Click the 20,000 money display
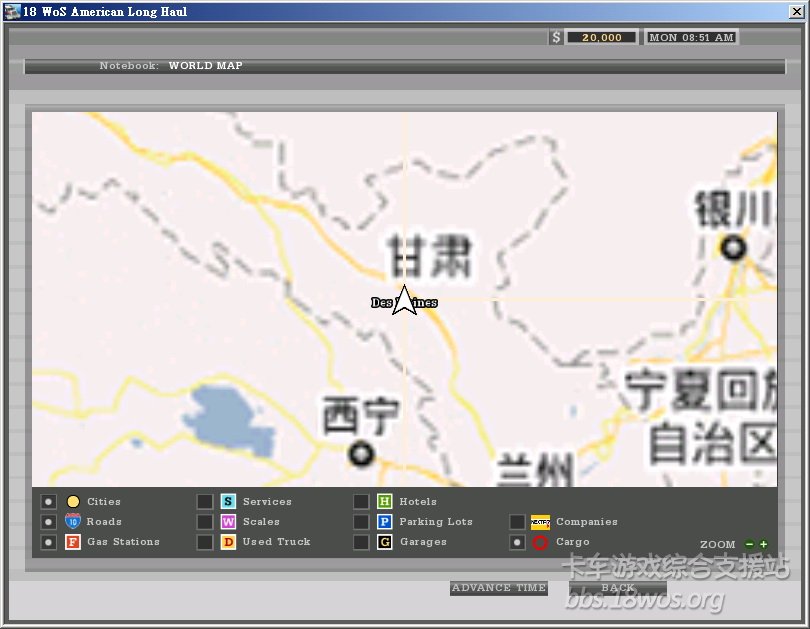This screenshot has width=810, height=629. (602, 37)
